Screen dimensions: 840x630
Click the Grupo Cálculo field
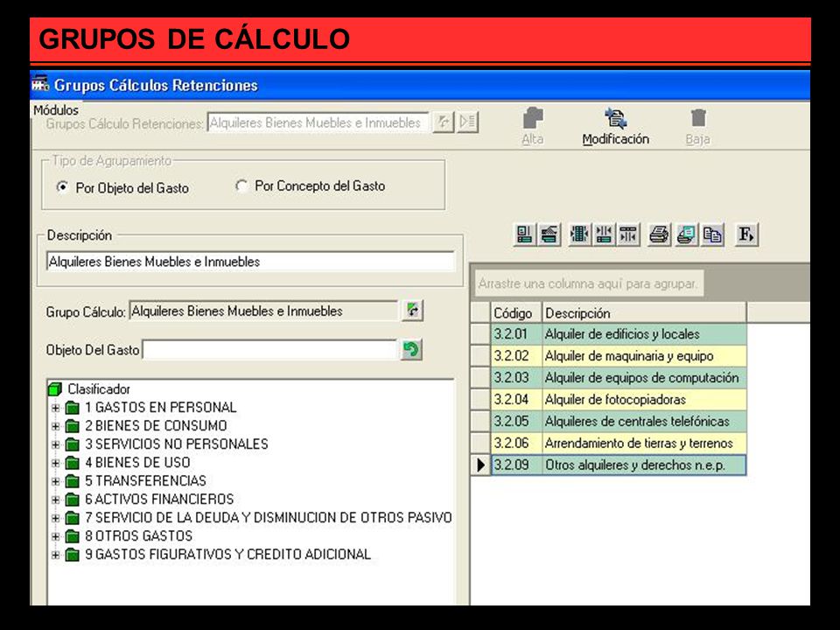[263, 311]
